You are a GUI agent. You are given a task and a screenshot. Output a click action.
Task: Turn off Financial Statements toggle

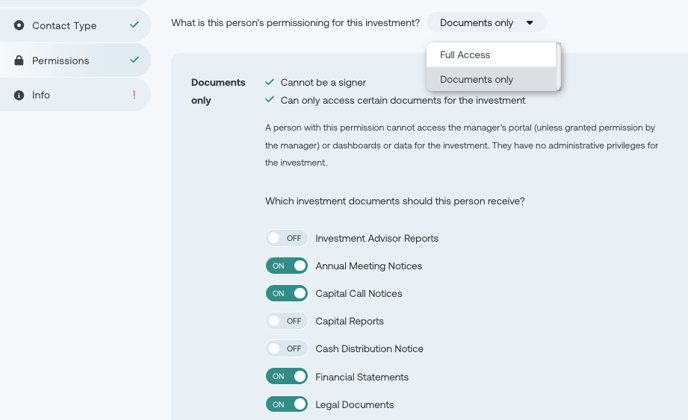point(287,376)
